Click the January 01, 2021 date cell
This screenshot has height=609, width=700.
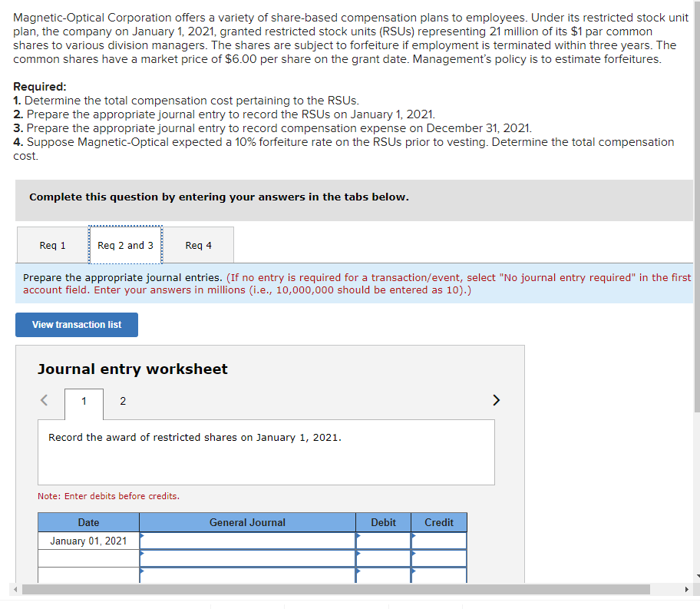89,541
